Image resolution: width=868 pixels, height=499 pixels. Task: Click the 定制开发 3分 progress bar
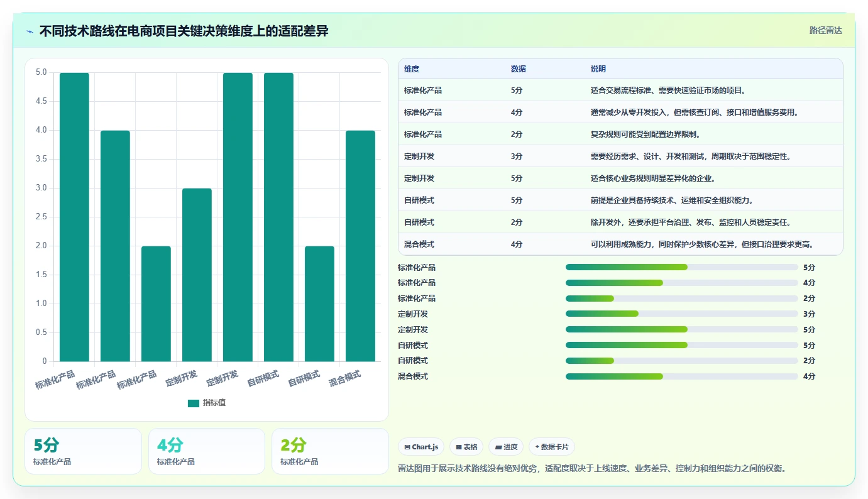[682, 314]
